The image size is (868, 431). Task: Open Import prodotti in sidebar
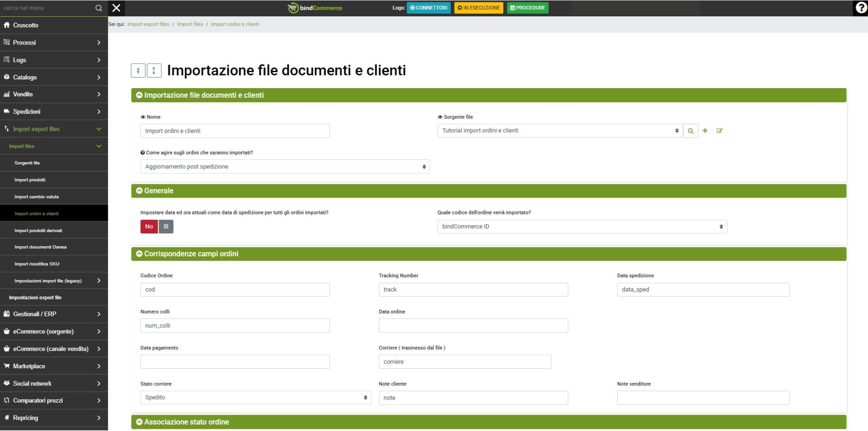[30, 180]
